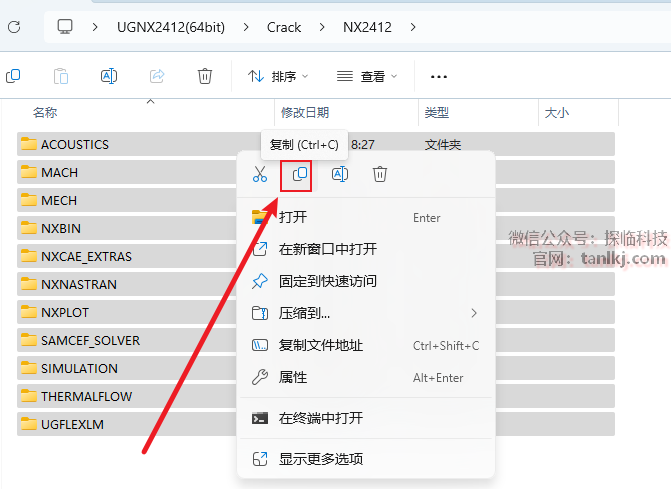This screenshot has width=671, height=489.
Task: Click the refresh icon in address bar
Action: coord(14,27)
